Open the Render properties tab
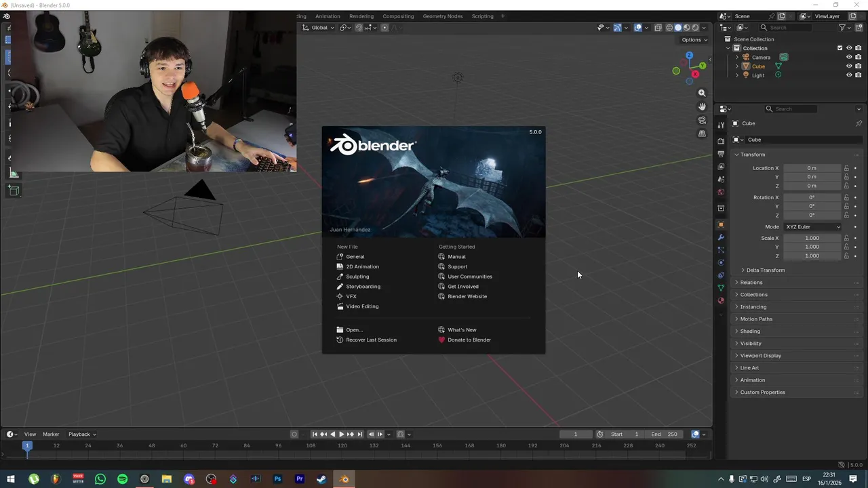The width and height of the screenshot is (868, 488). pyautogui.click(x=721, y=141)
